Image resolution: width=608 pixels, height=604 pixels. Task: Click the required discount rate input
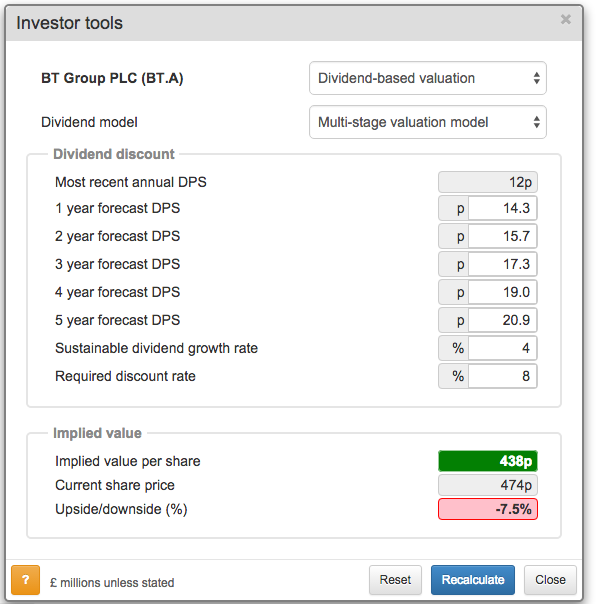[x=502, y=376]
